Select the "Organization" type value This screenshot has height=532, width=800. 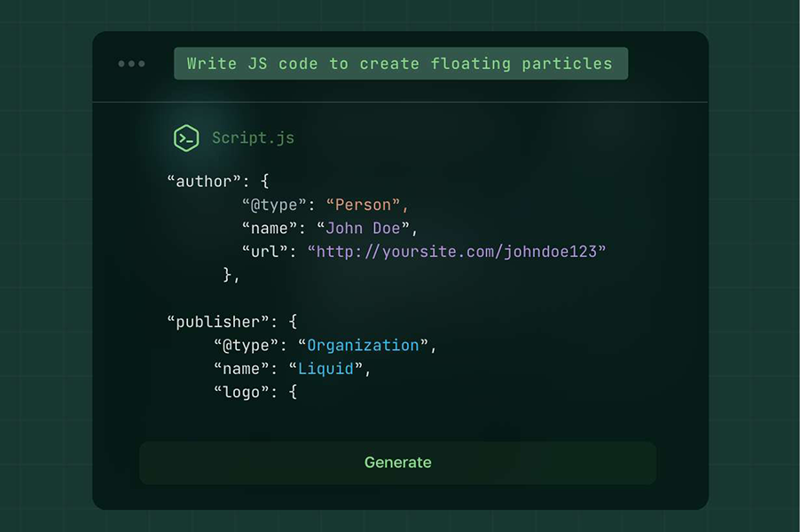(363, 345)
